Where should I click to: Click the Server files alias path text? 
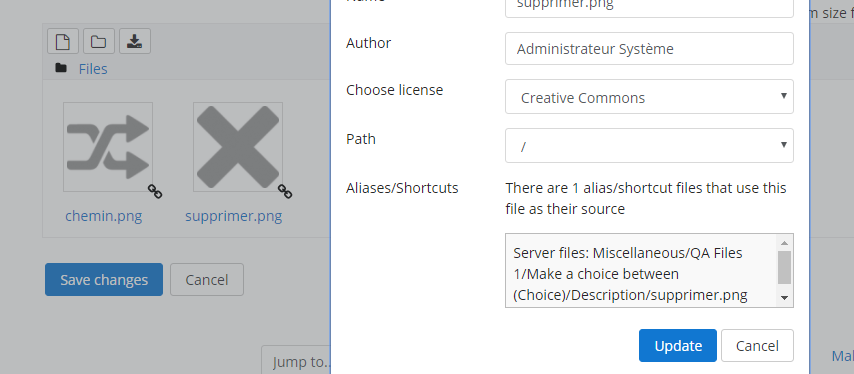630,274
